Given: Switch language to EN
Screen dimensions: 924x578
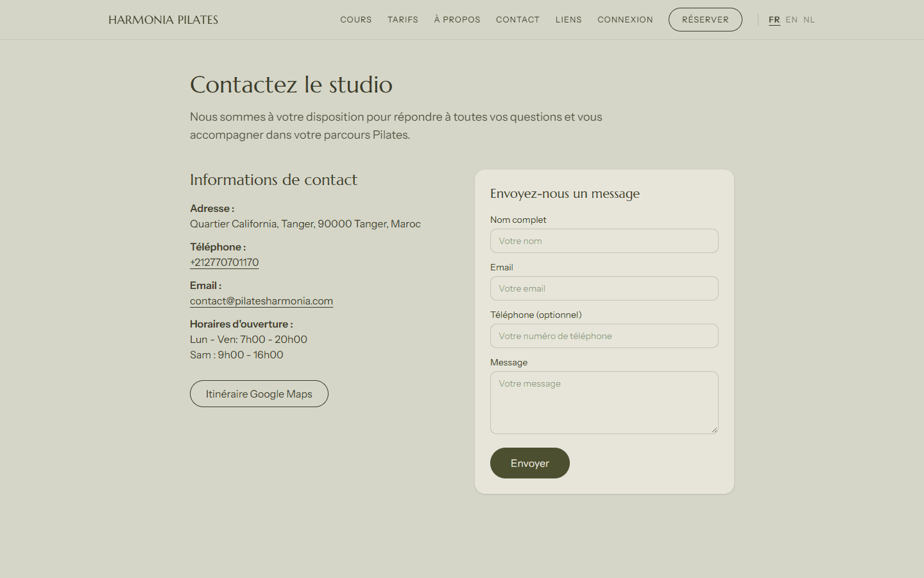Looking at the screenshot, I should [792, 20].
